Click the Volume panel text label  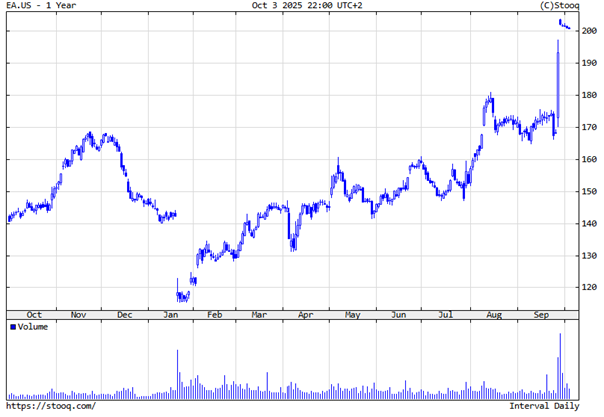32,326
